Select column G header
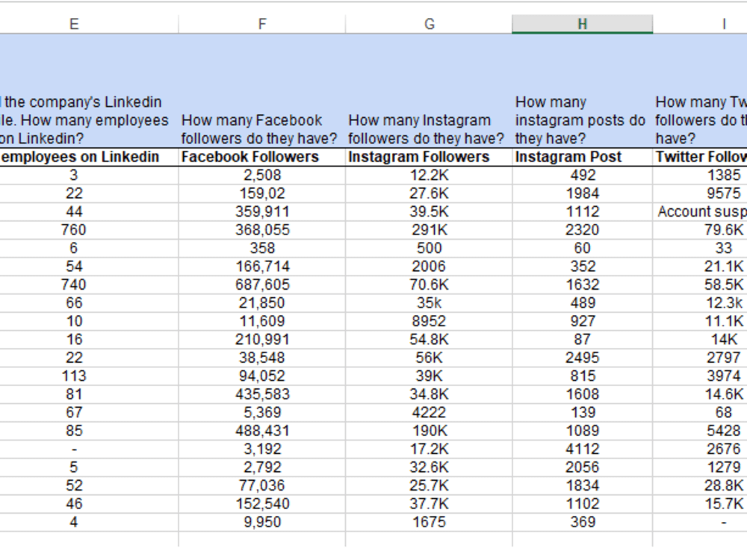Screen dimensions: 747x560 click(429, 24)
